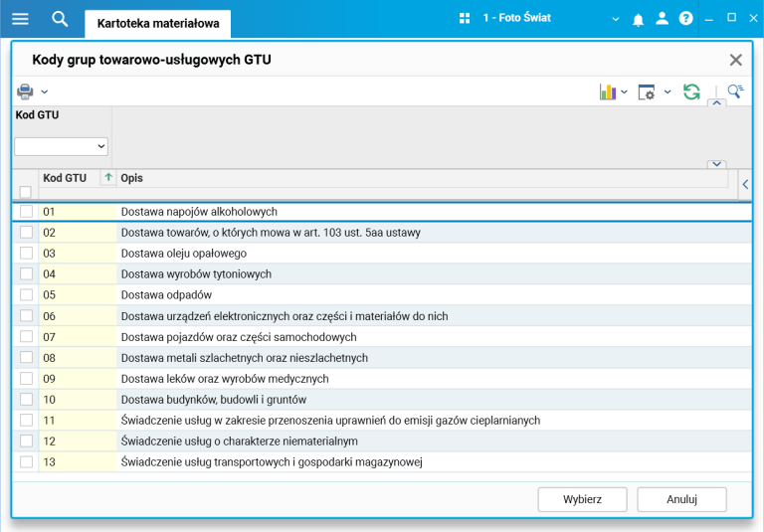Open the help question mark icon
The height and width of the screenshot is (532, 764).
[685, 19]
